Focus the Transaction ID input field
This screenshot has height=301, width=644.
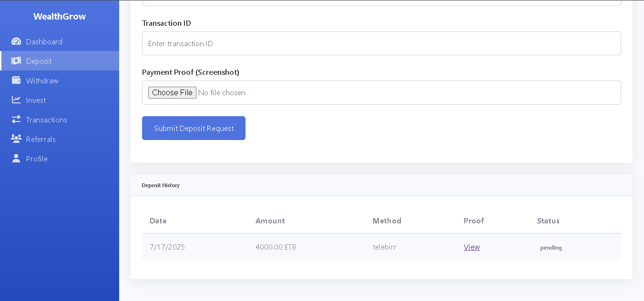[381, 43]
